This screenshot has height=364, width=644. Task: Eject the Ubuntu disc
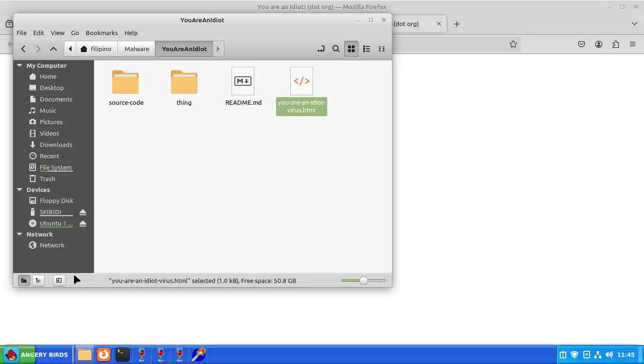[x=83, y=223]
